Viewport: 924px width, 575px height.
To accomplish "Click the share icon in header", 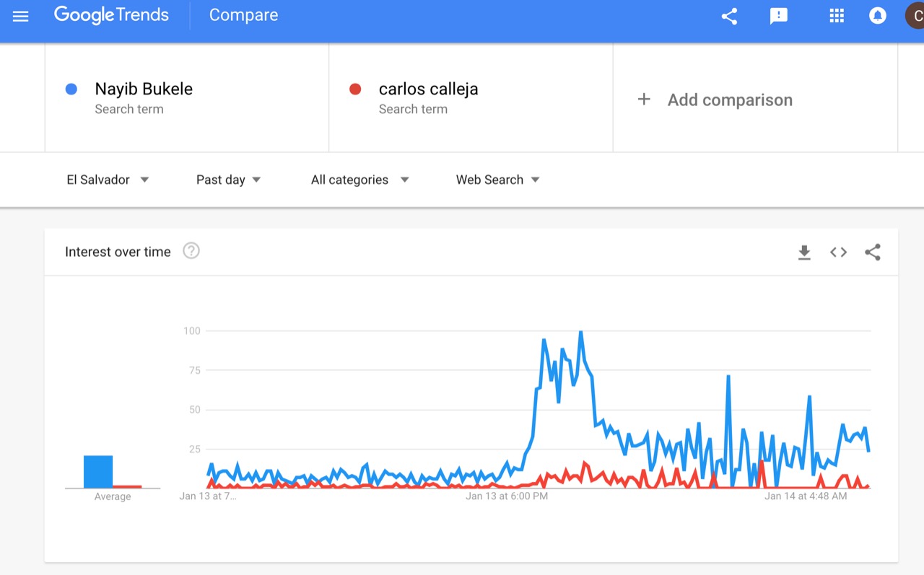I will coord(729,16).
